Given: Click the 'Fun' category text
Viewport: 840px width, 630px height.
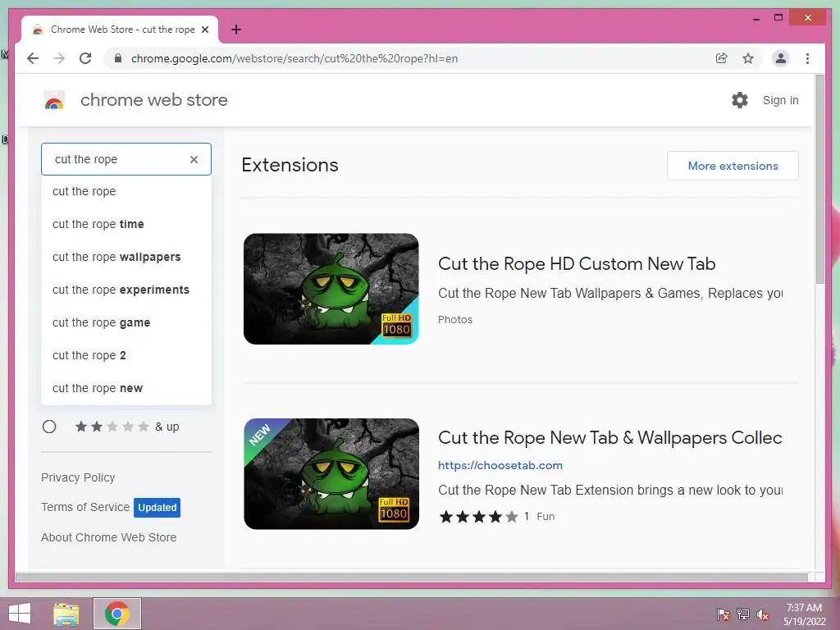Looking at the screenshot, I should coord(546,517).
